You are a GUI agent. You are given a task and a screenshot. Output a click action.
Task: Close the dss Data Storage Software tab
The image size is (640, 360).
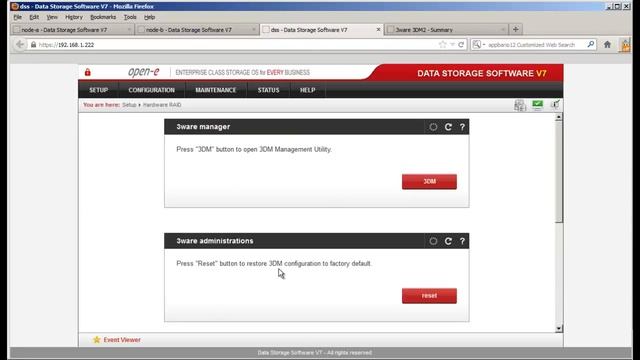(x=378, y=29)
